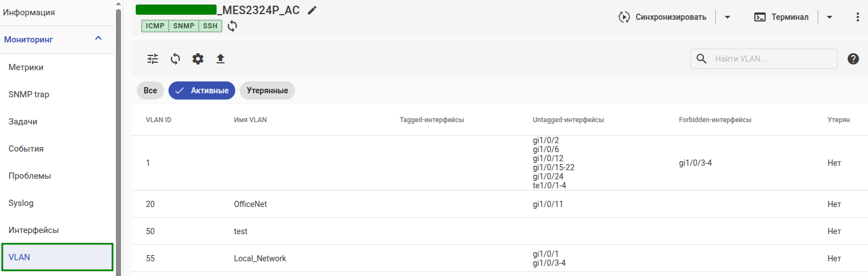
Task: Open the help question mark icon
Action: pyautogui.click(x=853, y=59)
